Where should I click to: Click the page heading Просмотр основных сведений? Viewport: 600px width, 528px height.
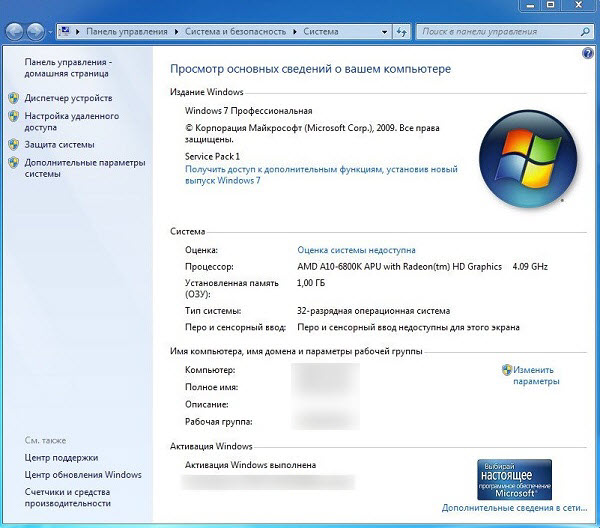point(310,69)
